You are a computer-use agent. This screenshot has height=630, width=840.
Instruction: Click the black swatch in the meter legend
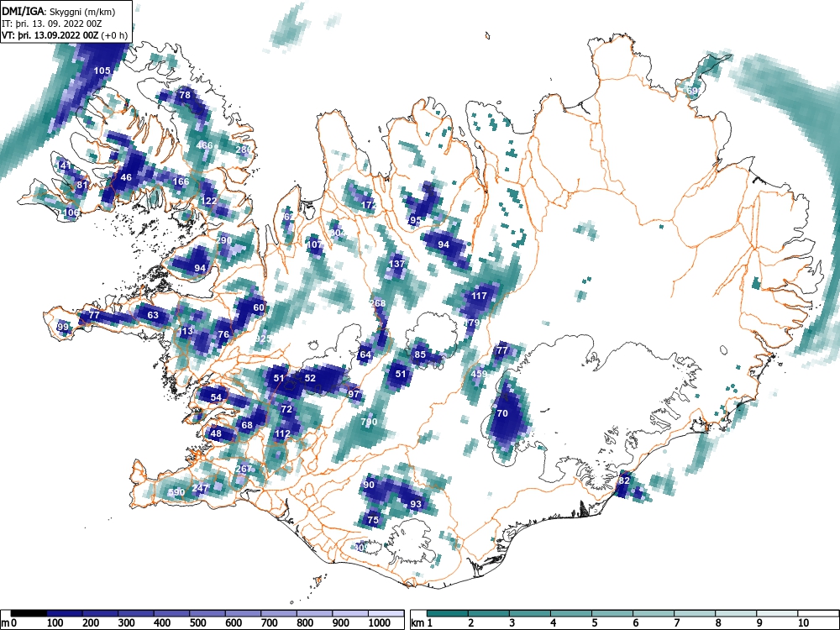(x=29, y=613)
